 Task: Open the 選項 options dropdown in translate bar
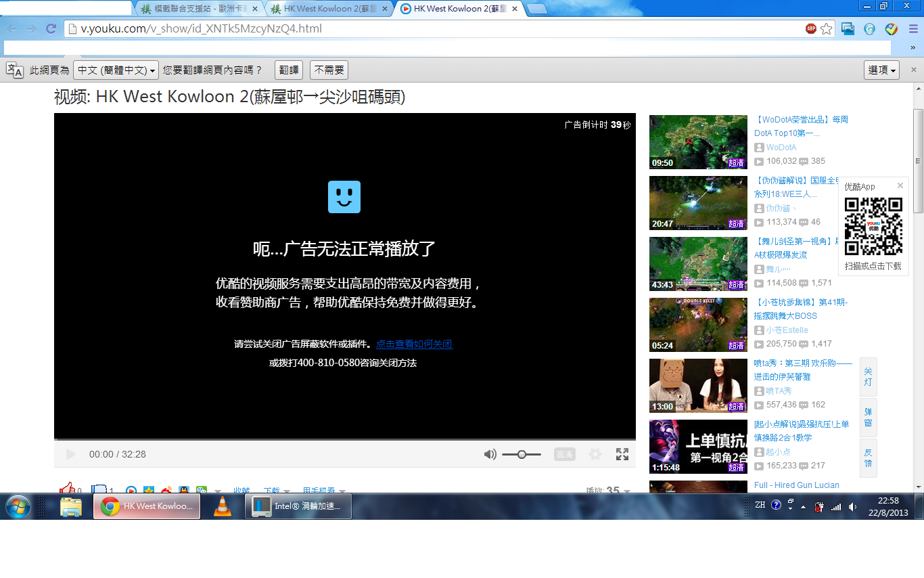click(882, 70)
